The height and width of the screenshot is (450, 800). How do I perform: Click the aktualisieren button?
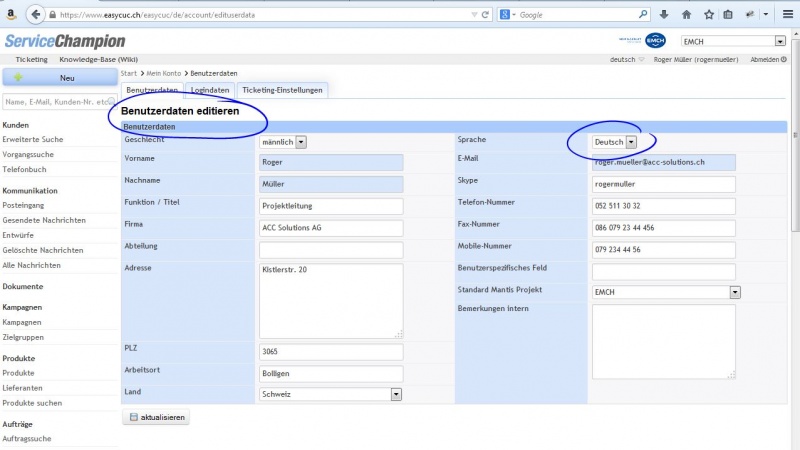point(156,417)
